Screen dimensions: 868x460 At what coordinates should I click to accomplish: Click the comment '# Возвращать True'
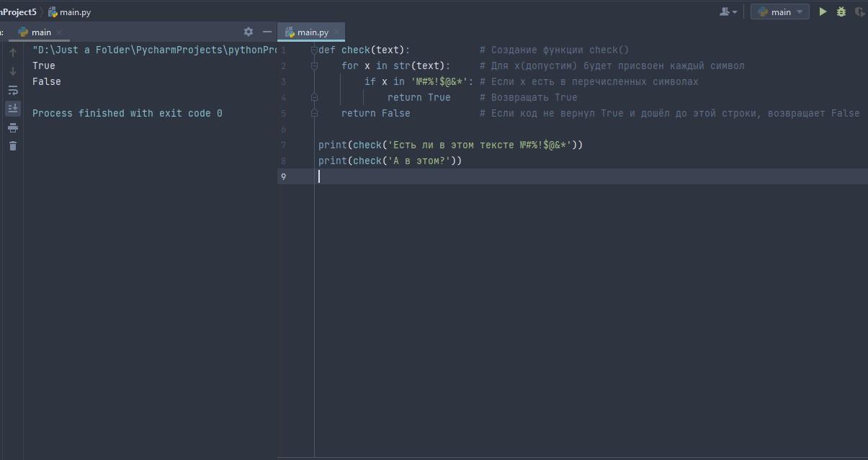click(x=529, y=97)
